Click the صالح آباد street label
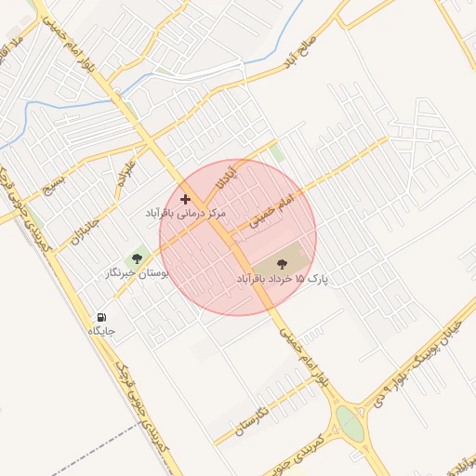The image size is (476, 476). point(300,52)
